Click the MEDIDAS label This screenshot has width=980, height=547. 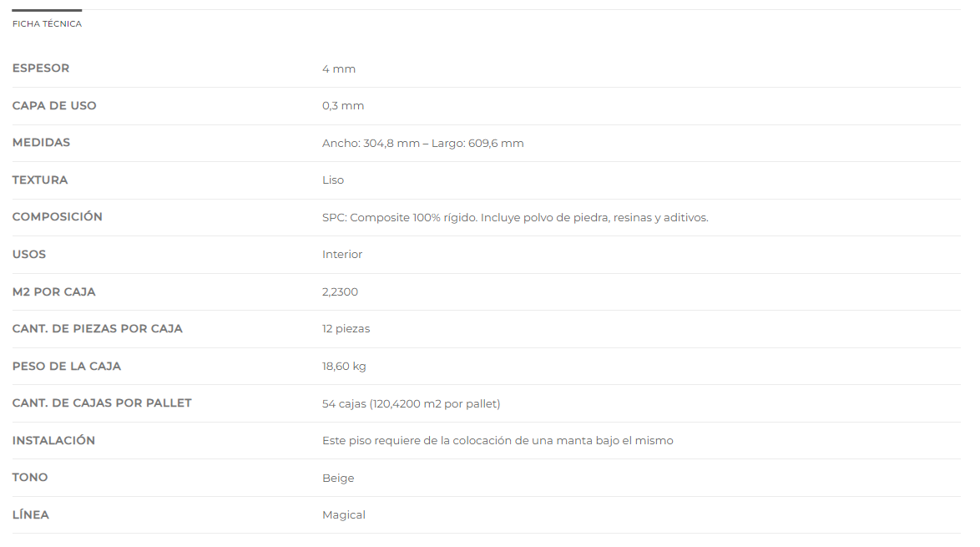click(x=41, y=143)
